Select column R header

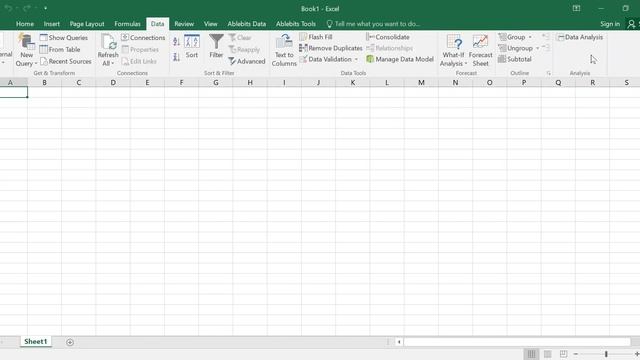[x=592, y=82]
